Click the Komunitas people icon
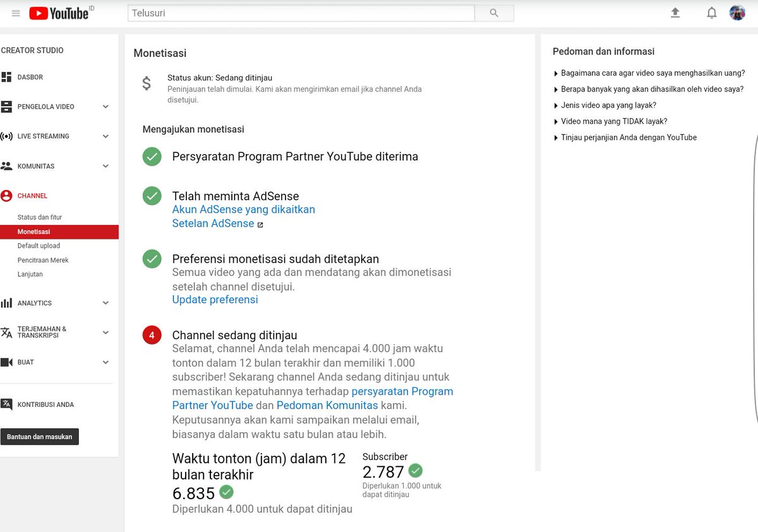758x532 pixels. pyautogui.click(x=6, y=166)
